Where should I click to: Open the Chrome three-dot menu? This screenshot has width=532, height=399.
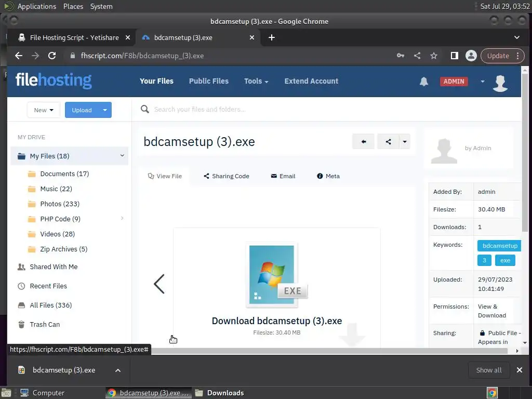(x=518, y=56)
